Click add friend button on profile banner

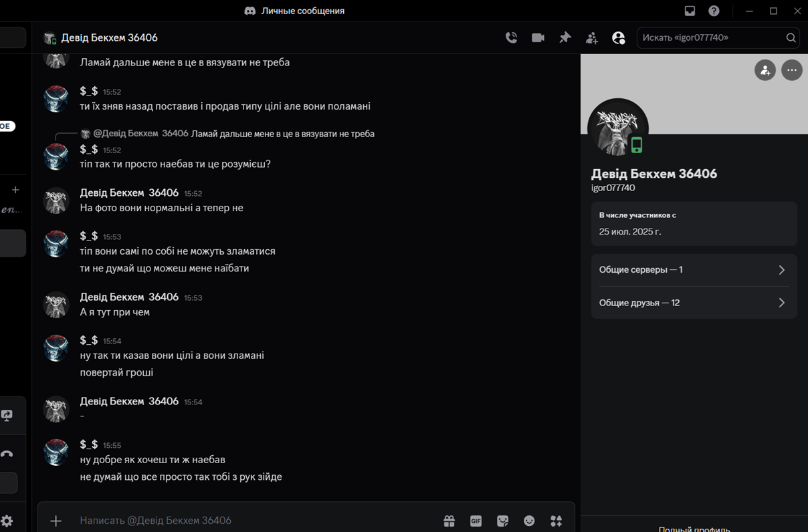[x=765, y=70]
